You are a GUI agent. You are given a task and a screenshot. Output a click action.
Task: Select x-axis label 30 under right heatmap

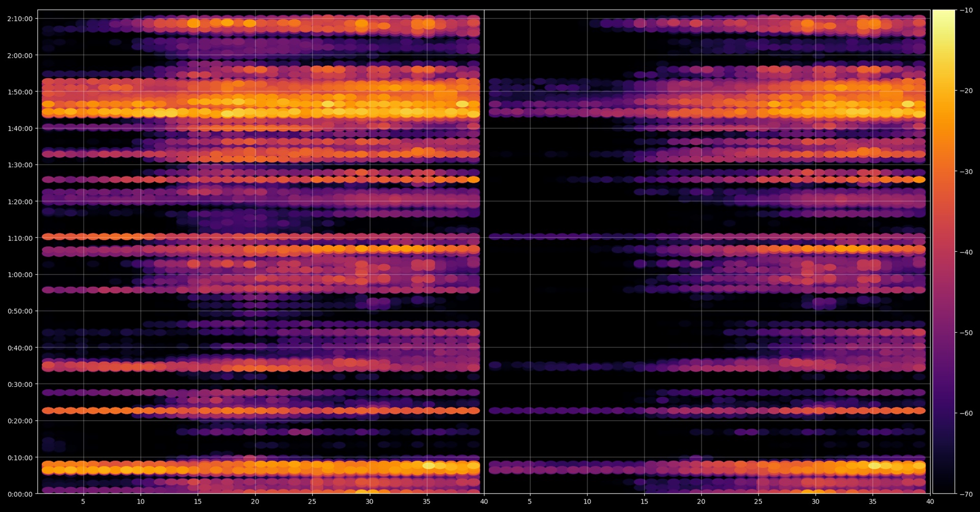816,501
